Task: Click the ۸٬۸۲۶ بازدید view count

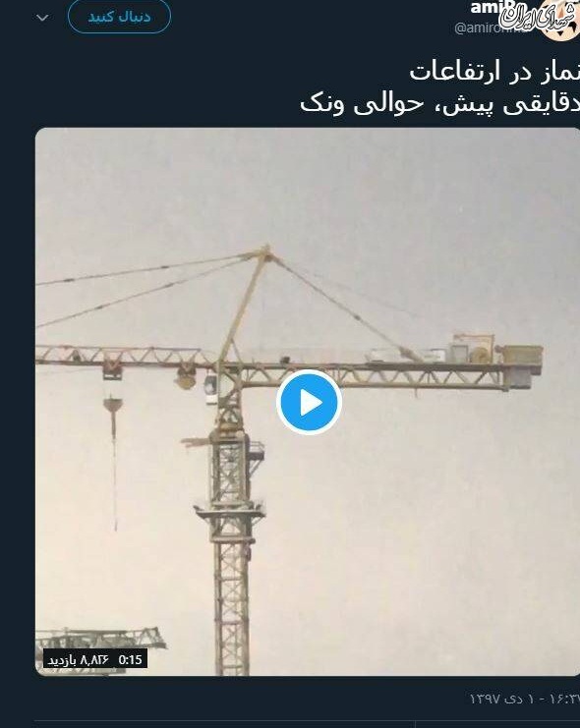Action: 79,660
